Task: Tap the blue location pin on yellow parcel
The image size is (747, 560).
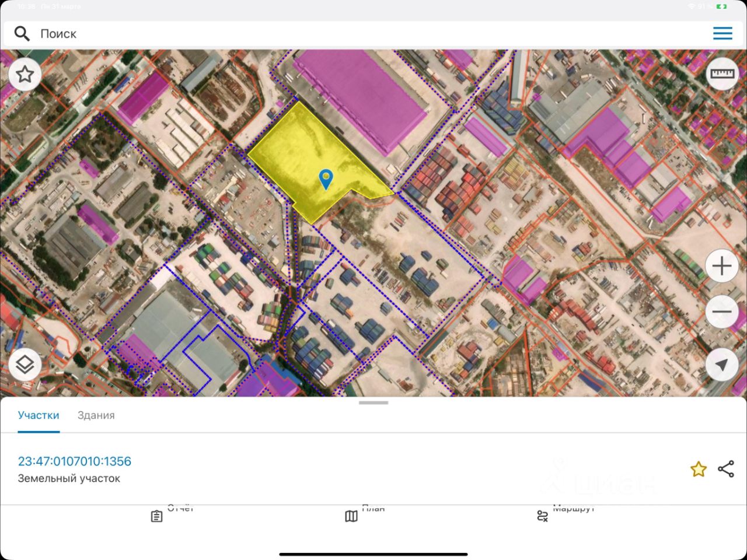Action: pyautogui.click(x=326, y=179)
